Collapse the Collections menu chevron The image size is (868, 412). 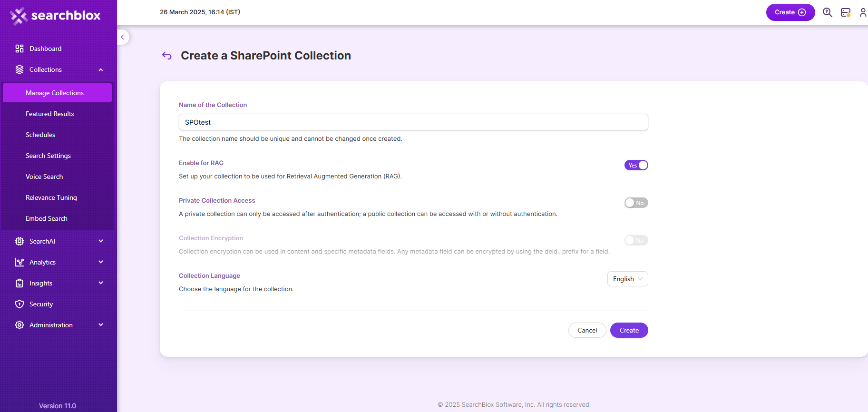pos(101,70)
